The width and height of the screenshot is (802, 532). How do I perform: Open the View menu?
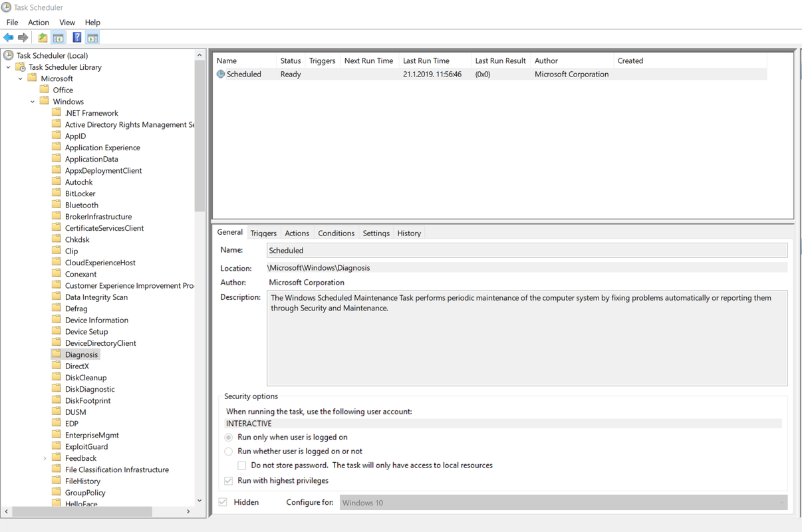click(x=67, y=23)
